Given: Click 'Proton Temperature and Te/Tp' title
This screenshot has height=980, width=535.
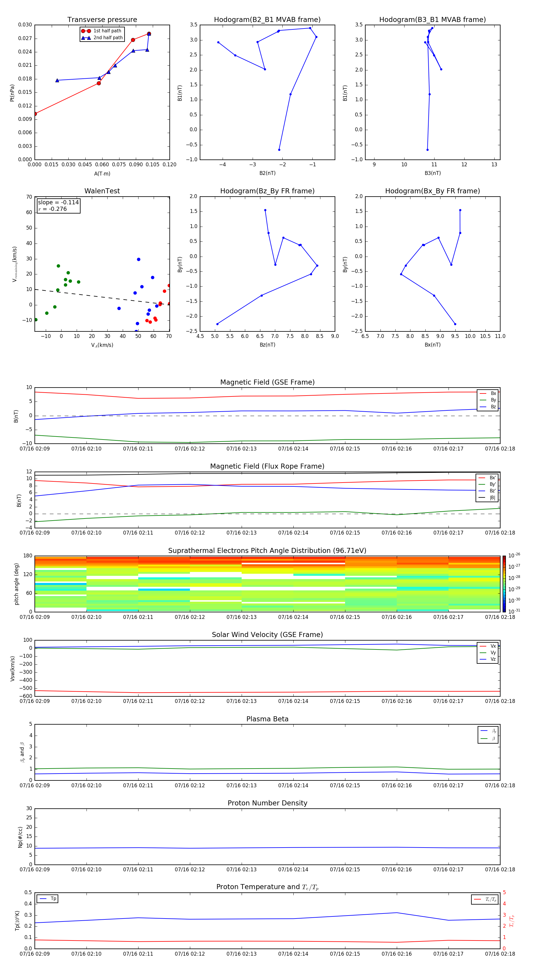Looking at the screenshot, I should pyautogui.click(x=267, y=887).
